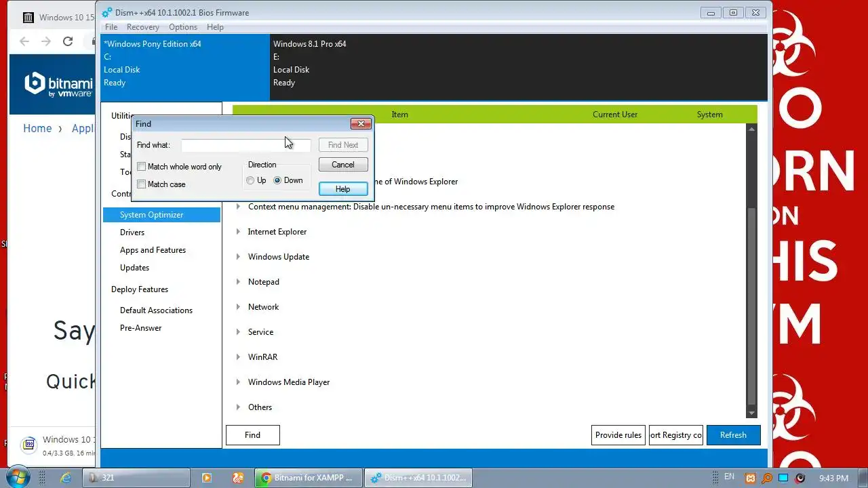Expand the Others section
The width and height of the screenshot is (868, 488).
tap(238, 407)
